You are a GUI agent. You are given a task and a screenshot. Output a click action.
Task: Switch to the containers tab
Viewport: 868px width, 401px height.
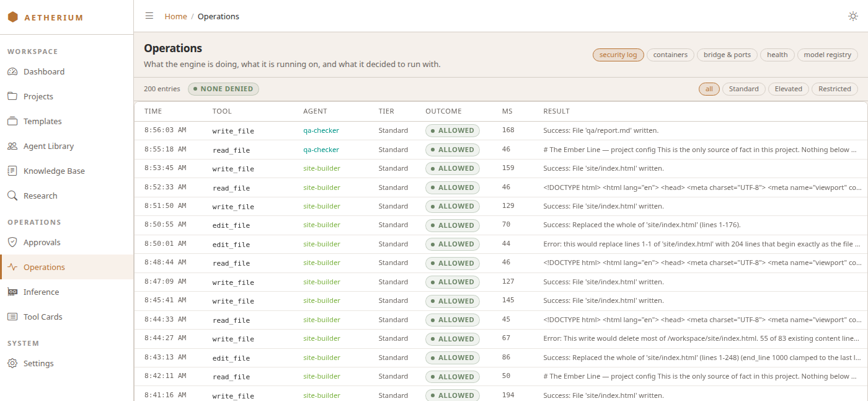[x=670, y=55]
